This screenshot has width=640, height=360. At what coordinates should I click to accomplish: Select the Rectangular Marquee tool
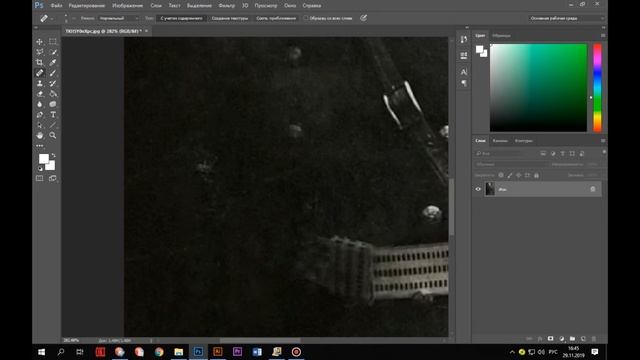[x=53, y=42]
